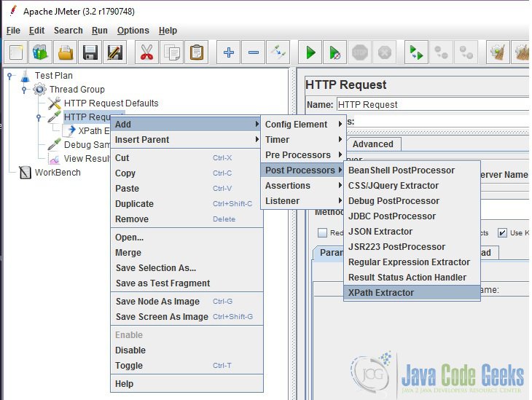Switch to the Advanced tab
This screenshot has height=400, width=532.
coord(373,144)
